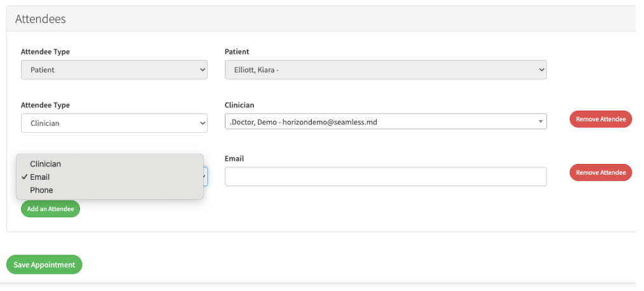
Task: Remove the Clinician attendee row
Action: (600, 119)
